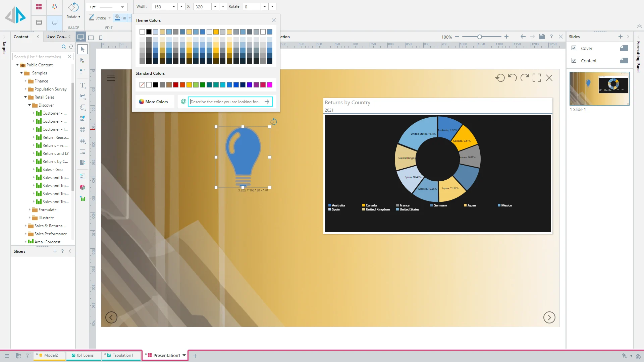
Task: Select the no-fill color swatch
Action: point(142,85)
